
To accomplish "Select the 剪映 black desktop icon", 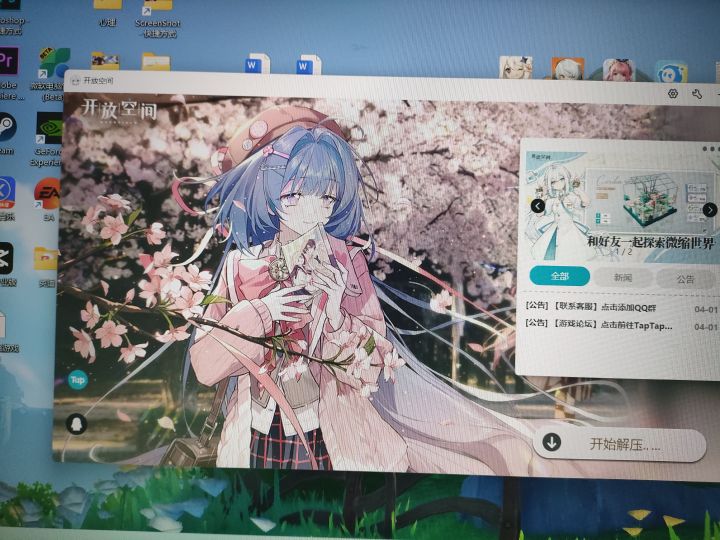I will pyautogui.click(x=7, y=264).
